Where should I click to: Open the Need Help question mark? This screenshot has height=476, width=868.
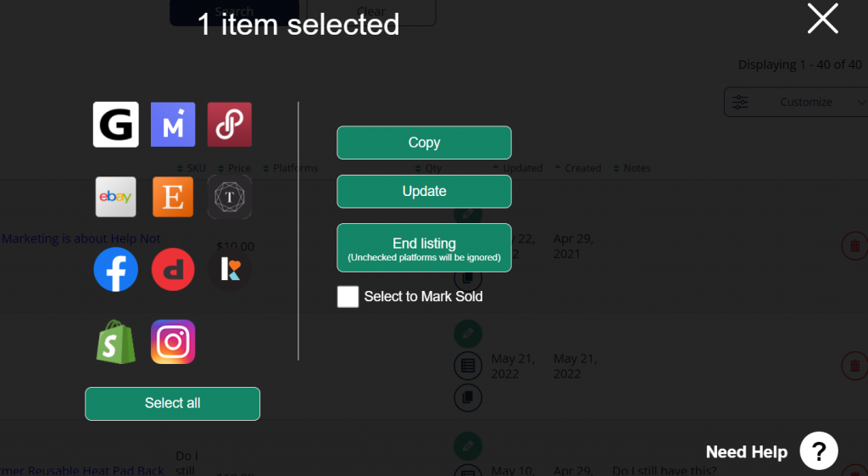click(819, 451)
